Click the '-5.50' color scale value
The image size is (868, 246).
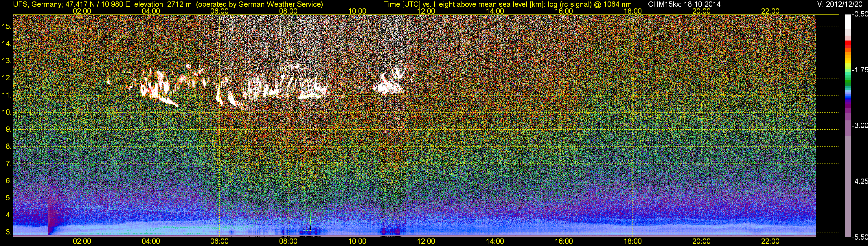point(860,237)
